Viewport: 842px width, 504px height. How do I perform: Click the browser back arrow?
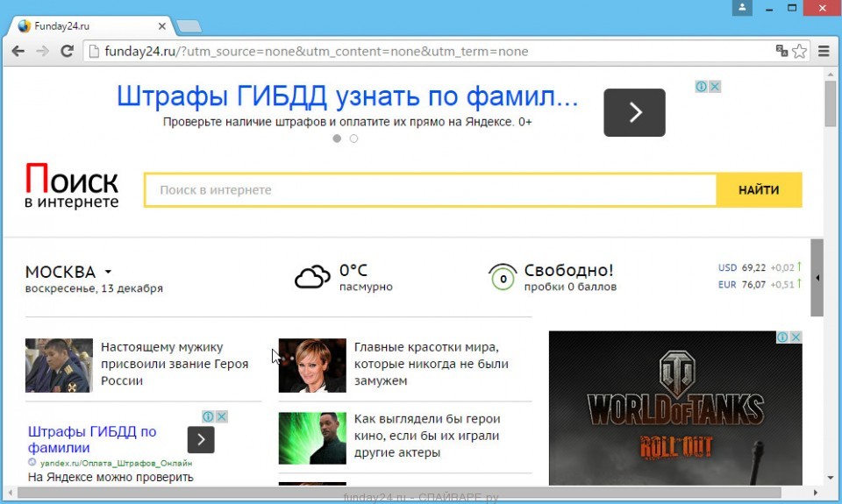(x=18, y=52)
